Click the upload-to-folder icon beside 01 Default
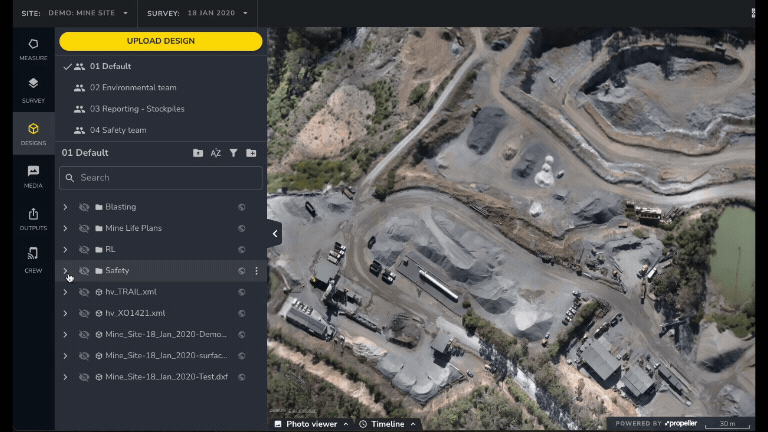 198,153
